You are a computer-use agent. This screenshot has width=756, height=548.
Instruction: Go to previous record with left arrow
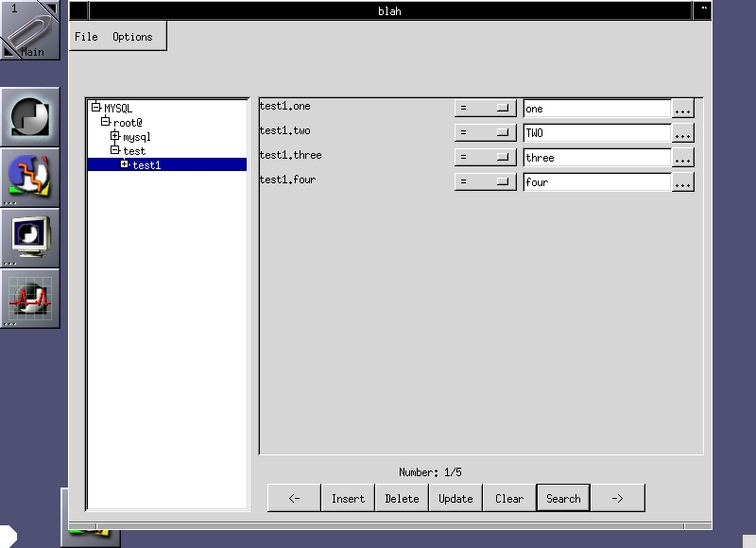[294, 498]
